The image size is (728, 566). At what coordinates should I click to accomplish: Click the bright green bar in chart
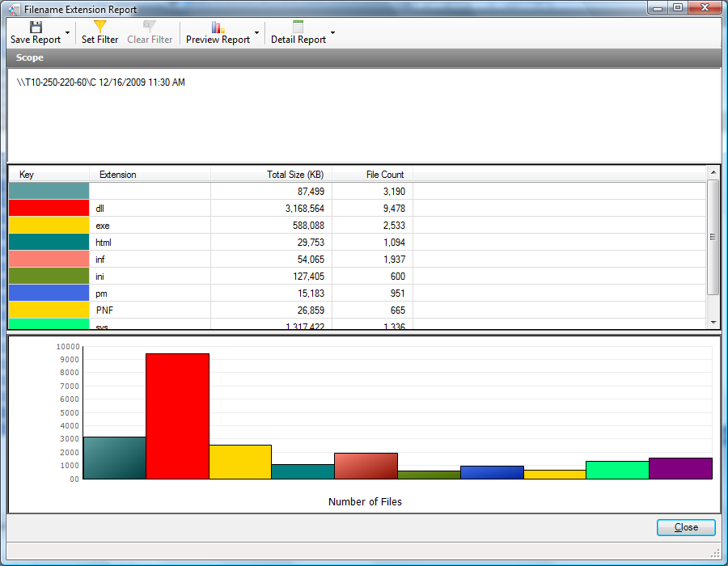pyautogui.click(x=617, y=470)
